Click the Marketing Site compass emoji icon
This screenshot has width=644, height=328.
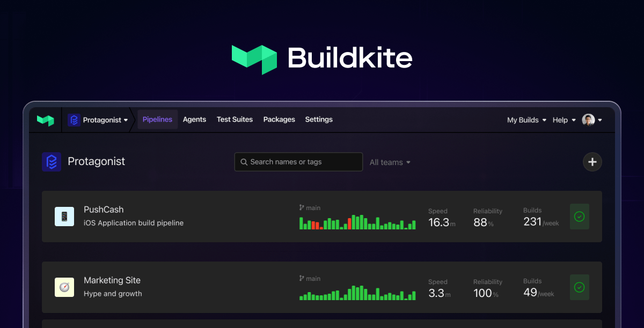(64, 287)
